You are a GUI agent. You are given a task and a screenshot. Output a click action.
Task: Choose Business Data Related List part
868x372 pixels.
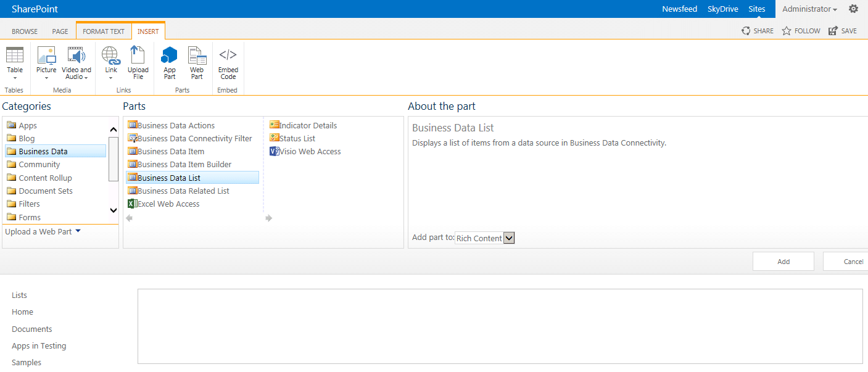178,191
